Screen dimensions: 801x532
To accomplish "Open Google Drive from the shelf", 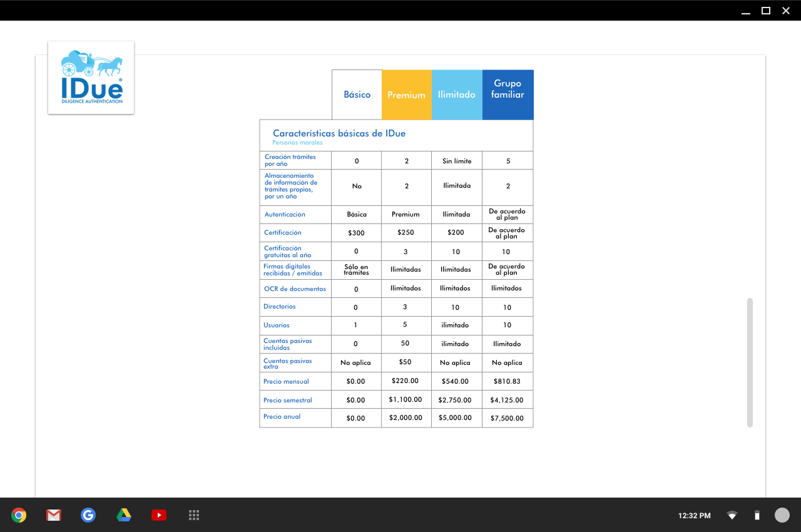I will point(124,515).
